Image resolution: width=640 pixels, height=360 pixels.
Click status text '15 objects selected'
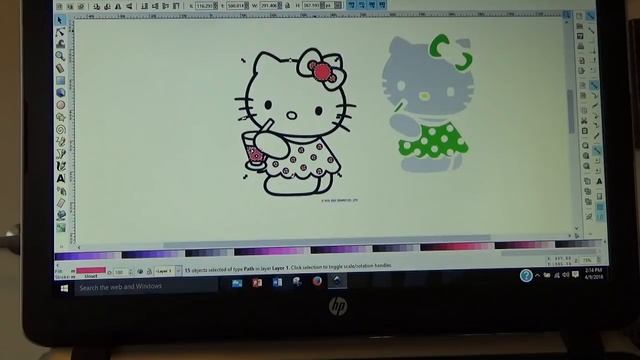[212, 270]
